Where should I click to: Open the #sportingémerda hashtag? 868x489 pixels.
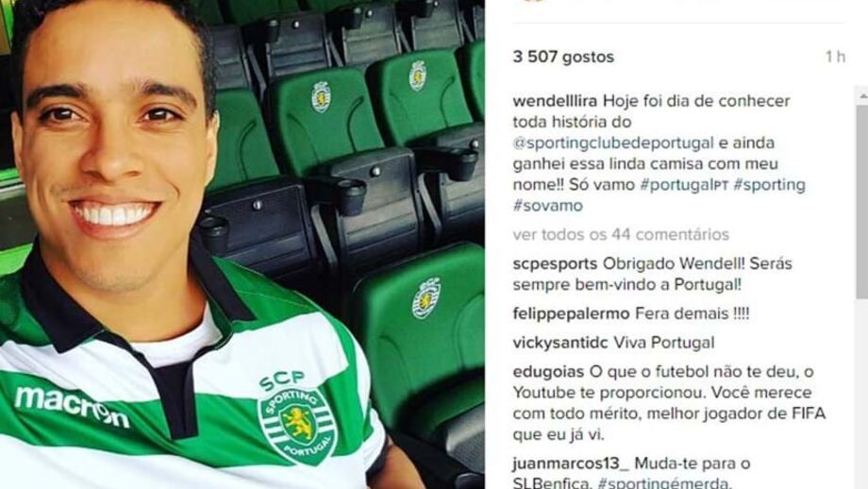(x=663, y=482)
